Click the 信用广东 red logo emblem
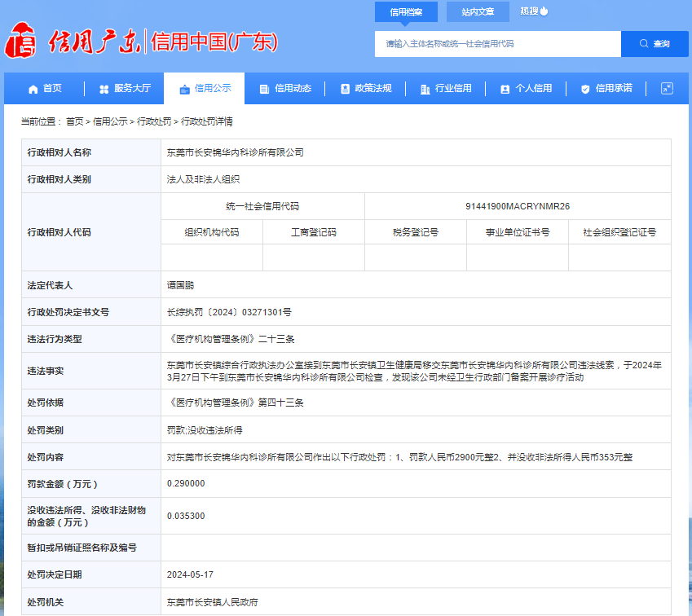 20,41
